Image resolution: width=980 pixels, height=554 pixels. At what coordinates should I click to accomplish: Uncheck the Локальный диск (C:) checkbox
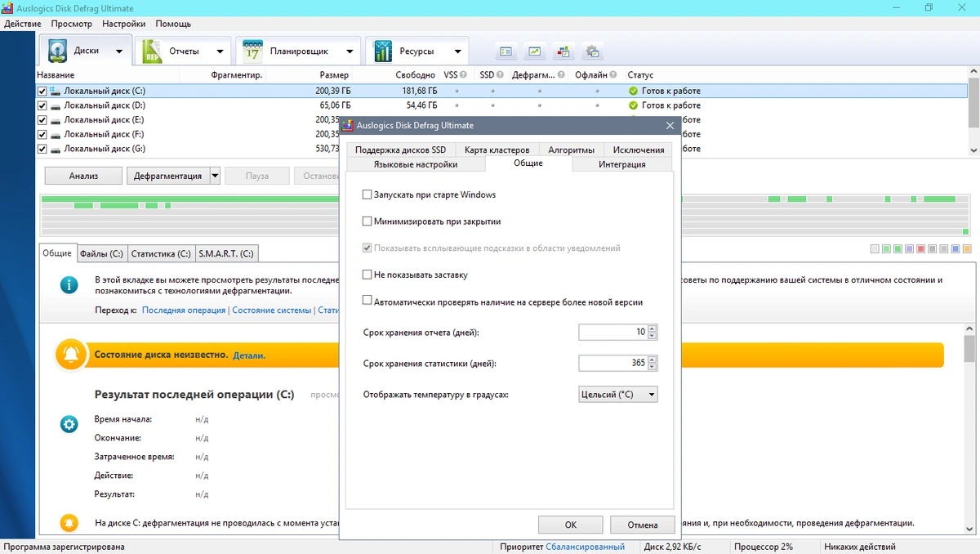click(42, 91)
